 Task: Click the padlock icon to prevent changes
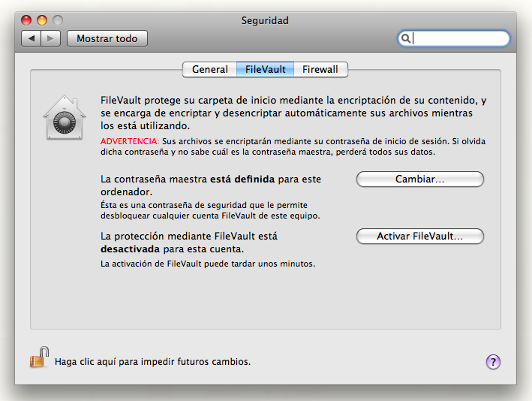point(39,357)
